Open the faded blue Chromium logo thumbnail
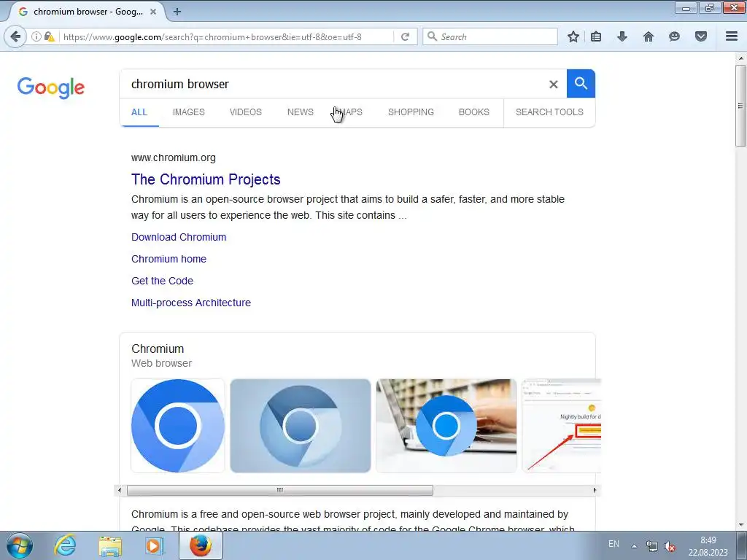The width and height of the screenshot is (747, 560). (300, 426)
